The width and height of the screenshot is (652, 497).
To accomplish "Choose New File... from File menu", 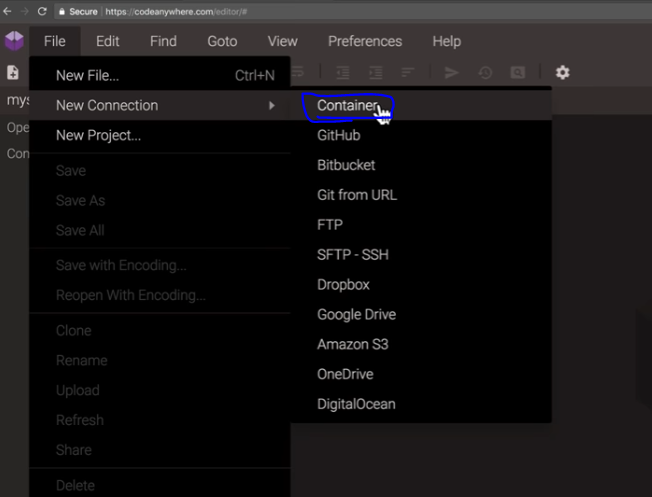I will pos(160,75).
